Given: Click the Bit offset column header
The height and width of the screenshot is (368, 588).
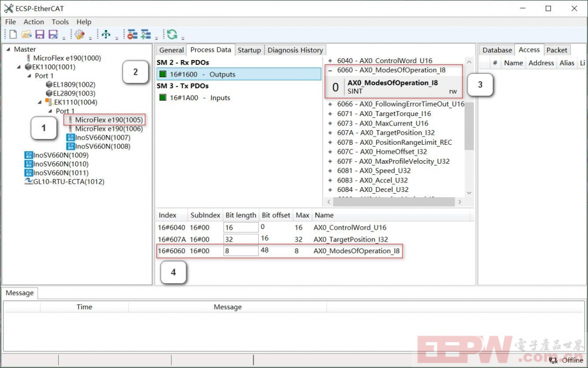Looking at the screenshot, I should [276, 215].
